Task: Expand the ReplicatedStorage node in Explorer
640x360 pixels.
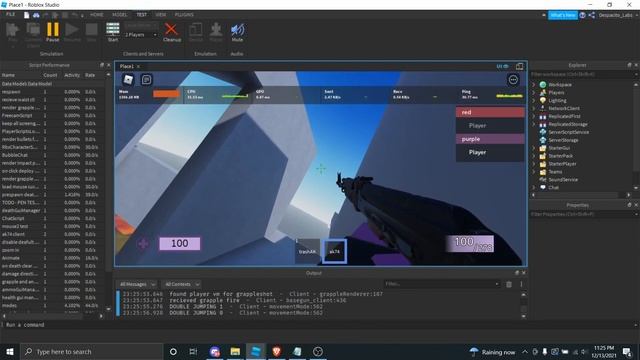Action: point(534,124)
